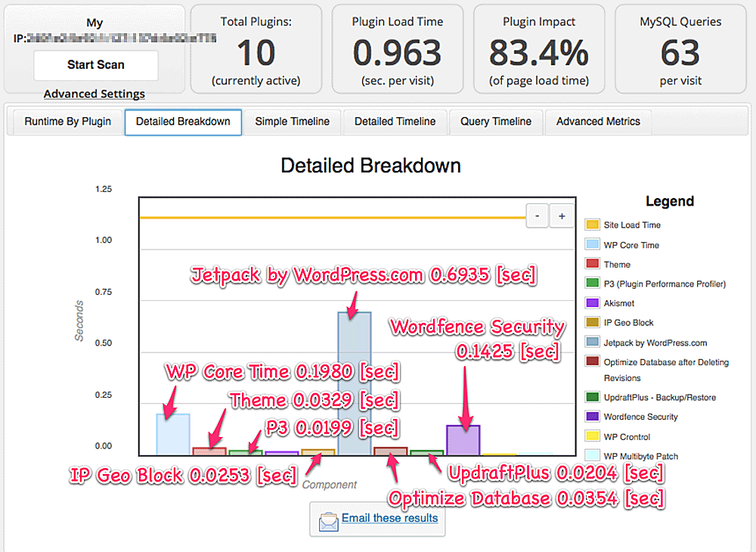The height and width of the screenshot is (552, 756).
Task: Click the 'Seconds' axis label
Action: pyautogui.click(x=79, y=321)
